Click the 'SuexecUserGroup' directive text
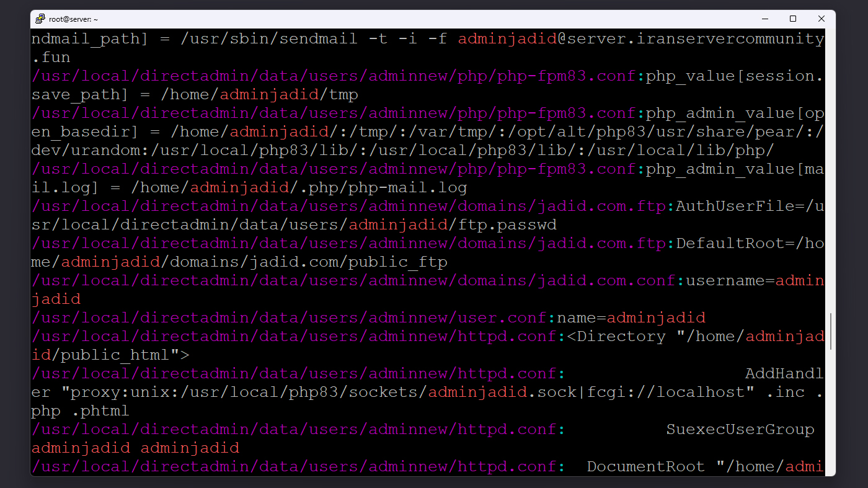The height and width of the screenshot is (488, 868). (x=740, y=430)
